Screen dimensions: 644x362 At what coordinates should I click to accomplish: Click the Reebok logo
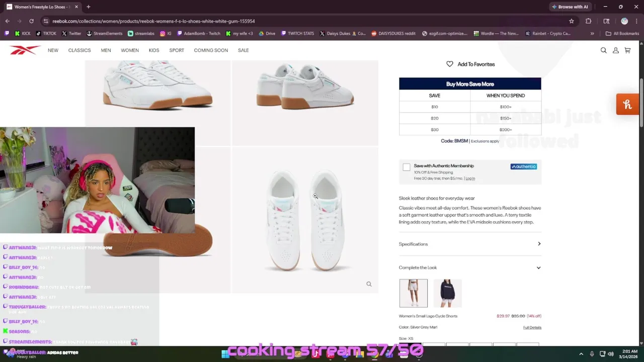25,50
